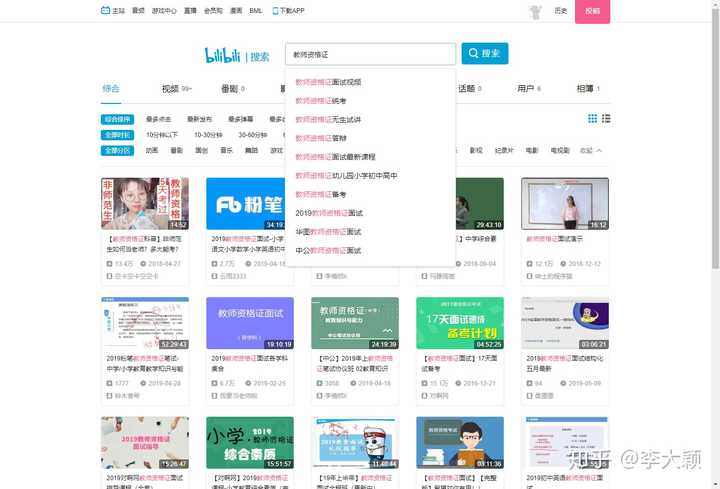
Task: Sort results by 最多弹幕
Action: coord(241,119)
